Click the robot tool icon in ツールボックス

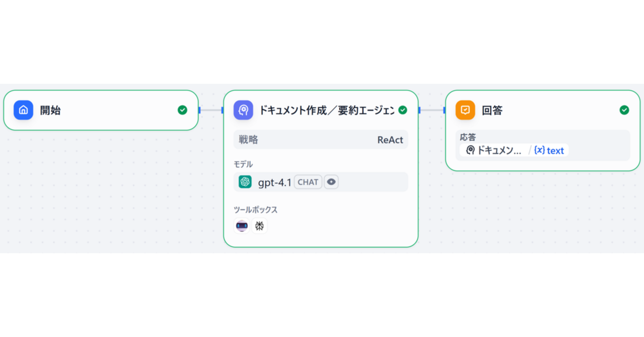click(x=242, y=226)
